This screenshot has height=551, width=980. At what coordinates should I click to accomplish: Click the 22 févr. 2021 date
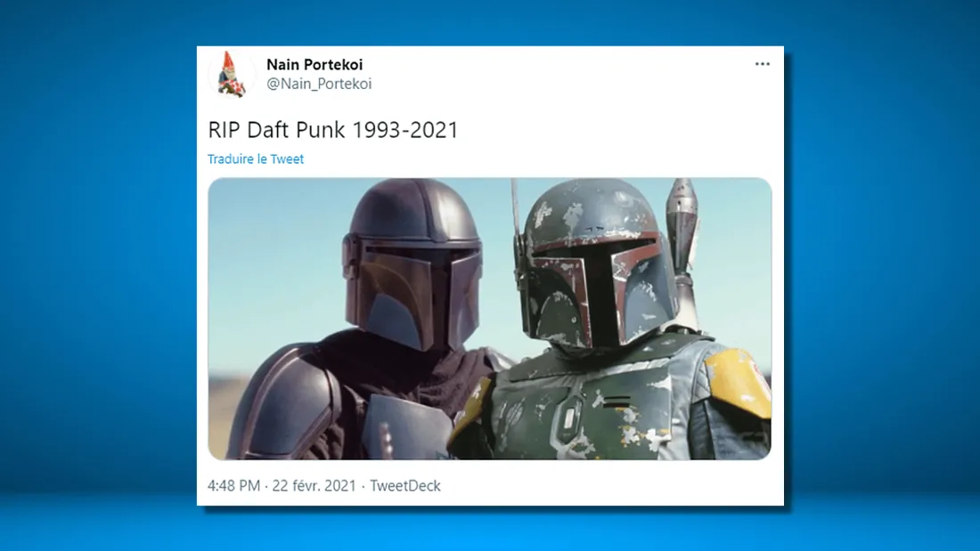click(x=314, y=486)
